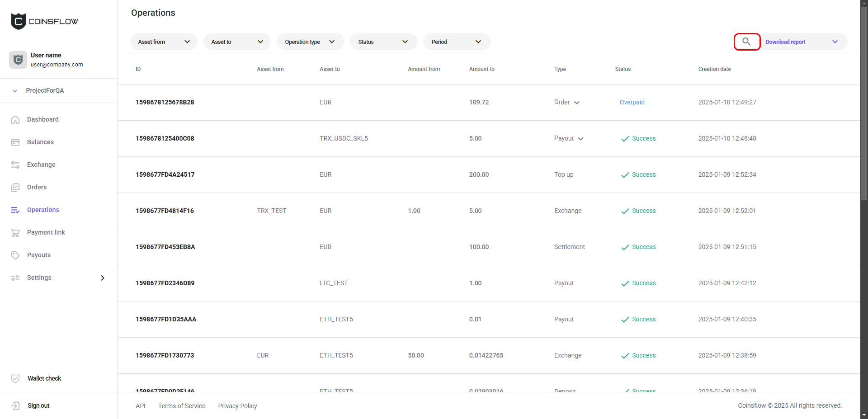Click the Coinsflow logo
Image resolution: width=868 pixels, height=419 pixels.
[44, 21]
